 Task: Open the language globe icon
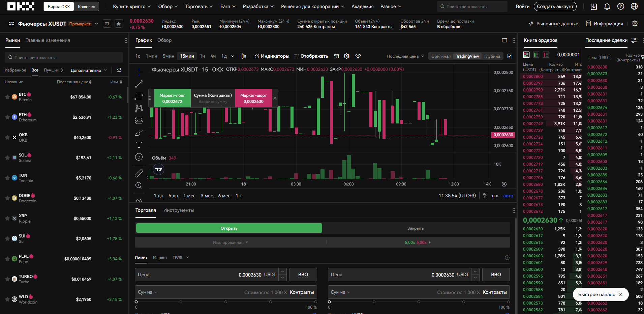(634, 6)
